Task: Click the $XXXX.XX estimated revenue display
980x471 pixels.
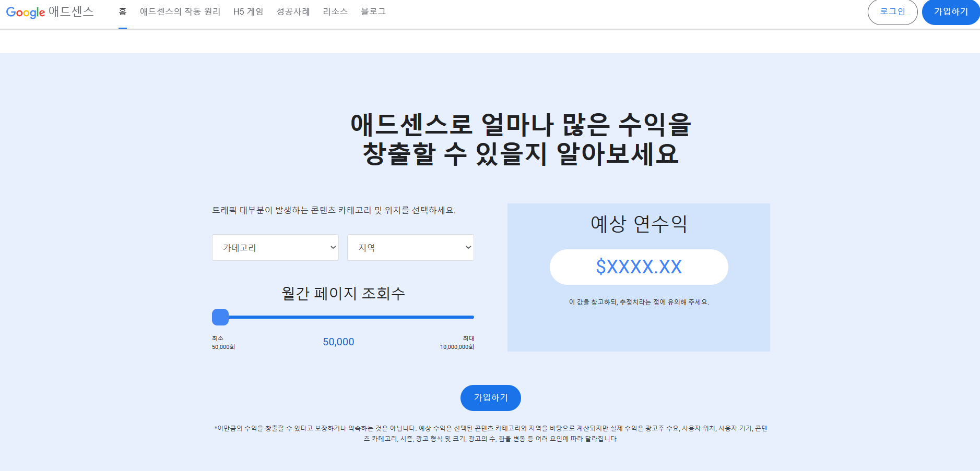Action: (639, 267)
